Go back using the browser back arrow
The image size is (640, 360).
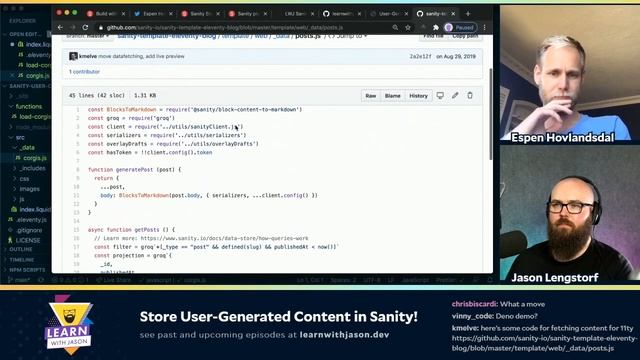(60, 27)
